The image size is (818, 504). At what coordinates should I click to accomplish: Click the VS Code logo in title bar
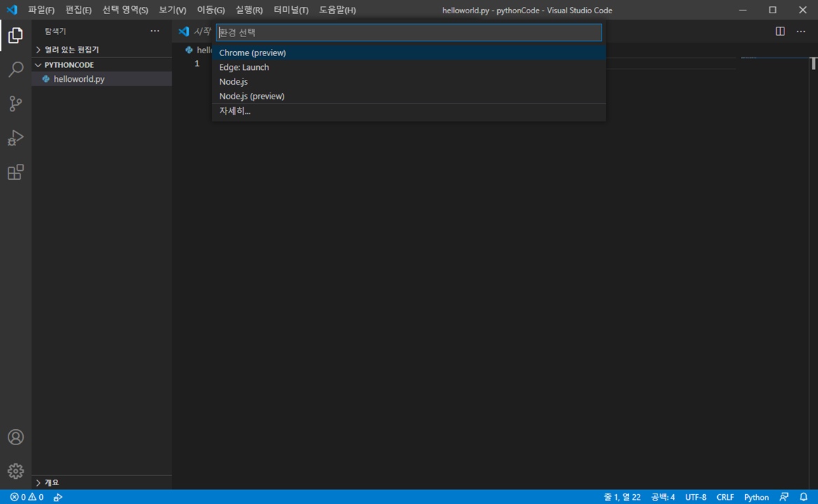(x=11, y=10)
